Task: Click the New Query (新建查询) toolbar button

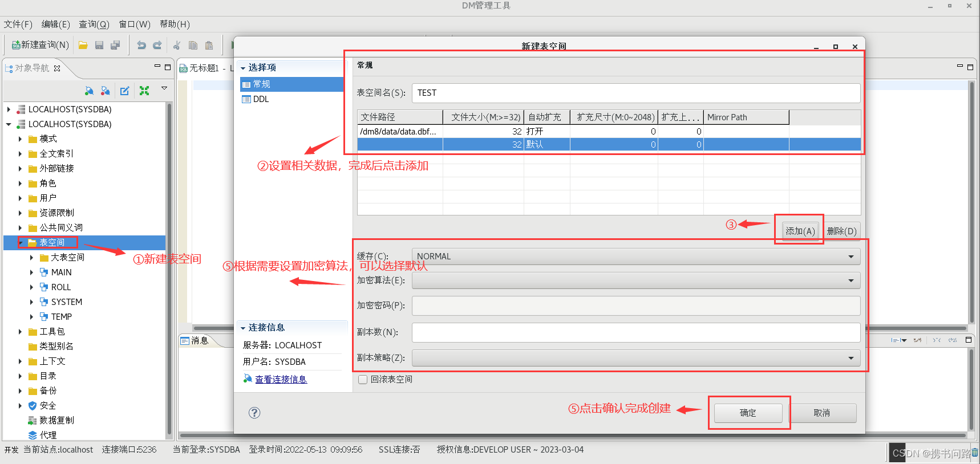Action: click(x=40, y=45)
